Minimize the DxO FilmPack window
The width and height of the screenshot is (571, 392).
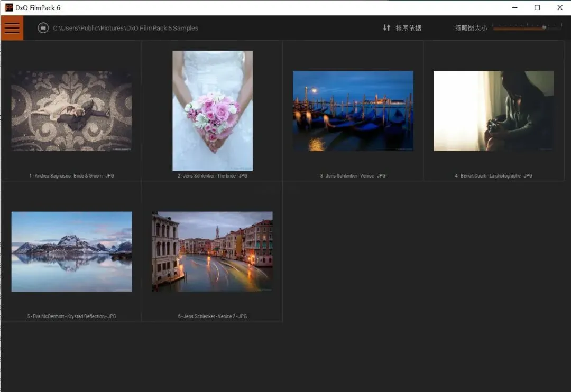coord(514,7)
